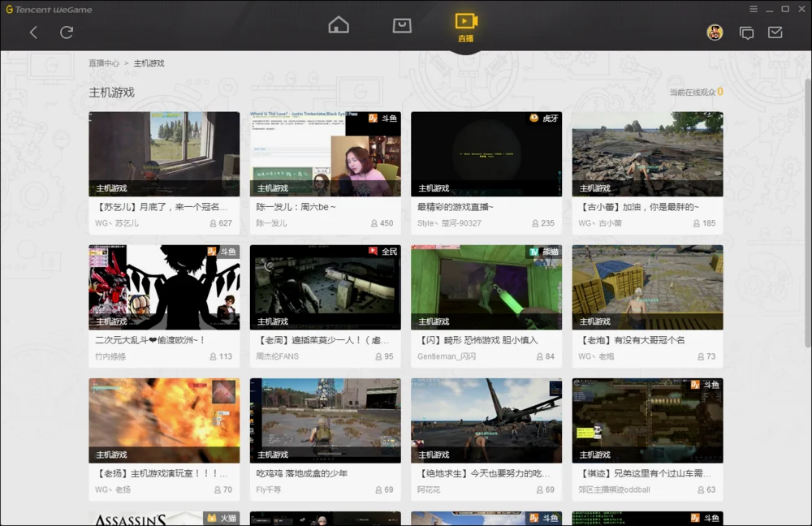Viewport: 812px width, 526px height.
Task: Go back with the back arrow
Action: (33, 32)
